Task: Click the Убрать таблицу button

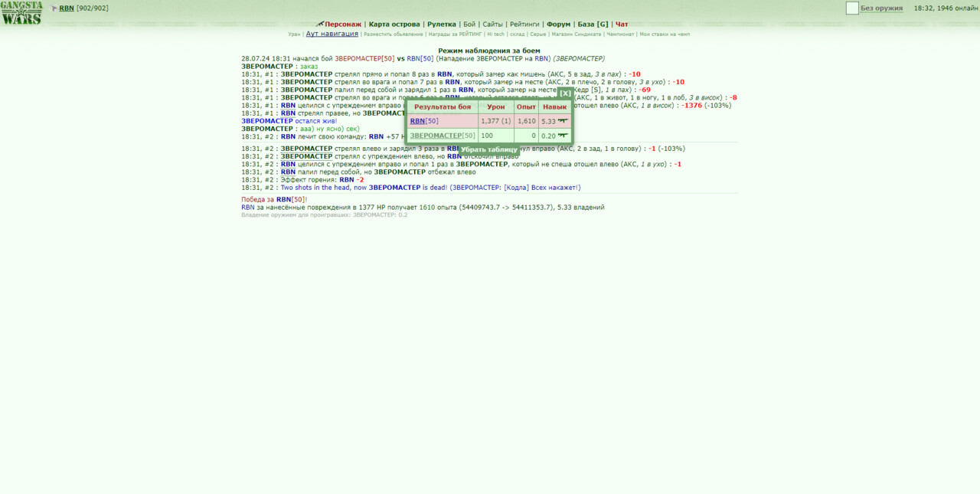Action: tap(489, 150)
